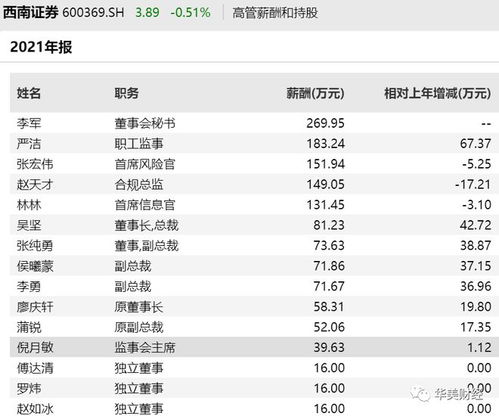Select the name 李军
Screen dimensions: 499x416
[29, 123]
